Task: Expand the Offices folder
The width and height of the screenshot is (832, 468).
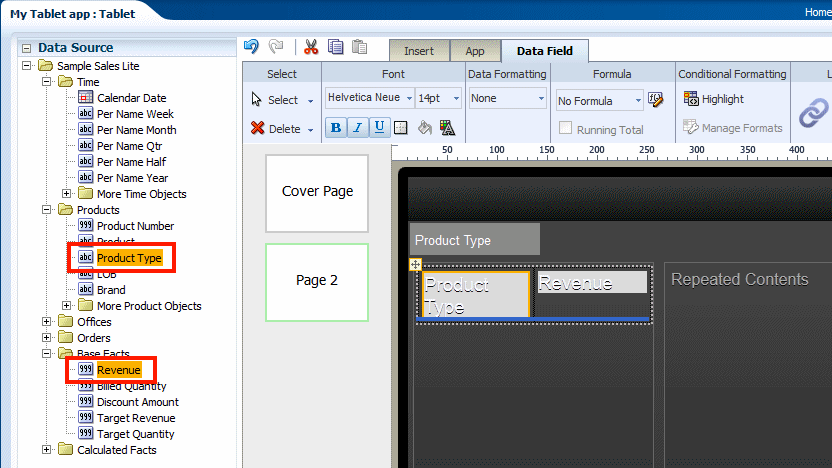Action: tap(47, 322)
